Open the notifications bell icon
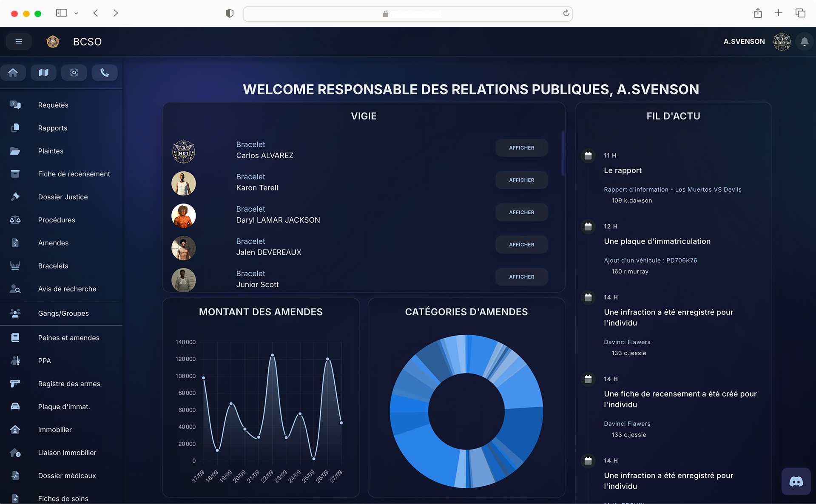Viewport: 816px width, 504px height. point(804,42)
